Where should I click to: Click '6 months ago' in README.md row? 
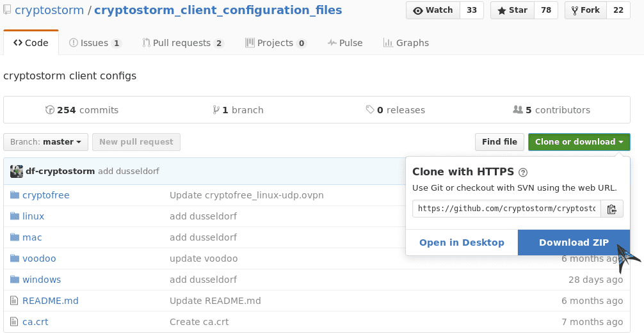(x=592, y=301)
